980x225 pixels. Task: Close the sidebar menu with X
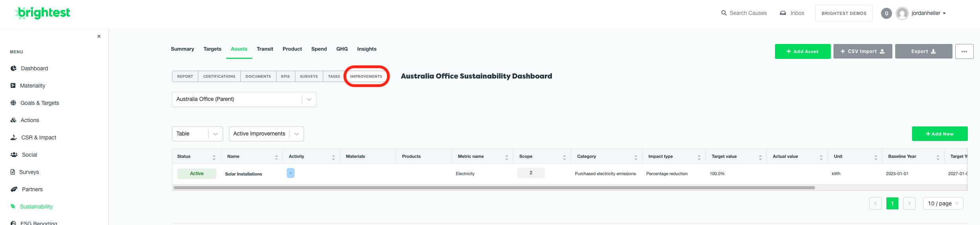(x=99, y=37)
